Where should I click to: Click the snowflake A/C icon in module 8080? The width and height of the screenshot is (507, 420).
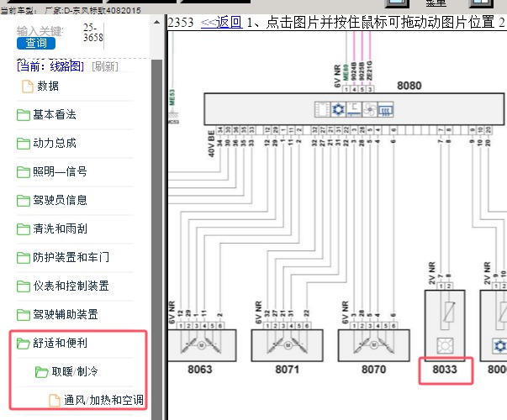pos(339,109)
